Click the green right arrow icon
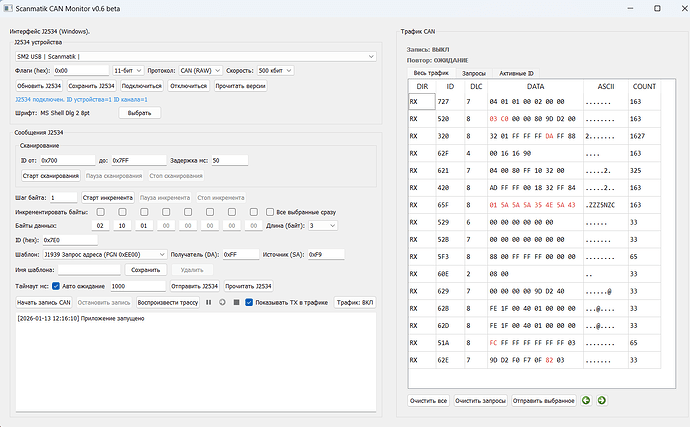 602,400
